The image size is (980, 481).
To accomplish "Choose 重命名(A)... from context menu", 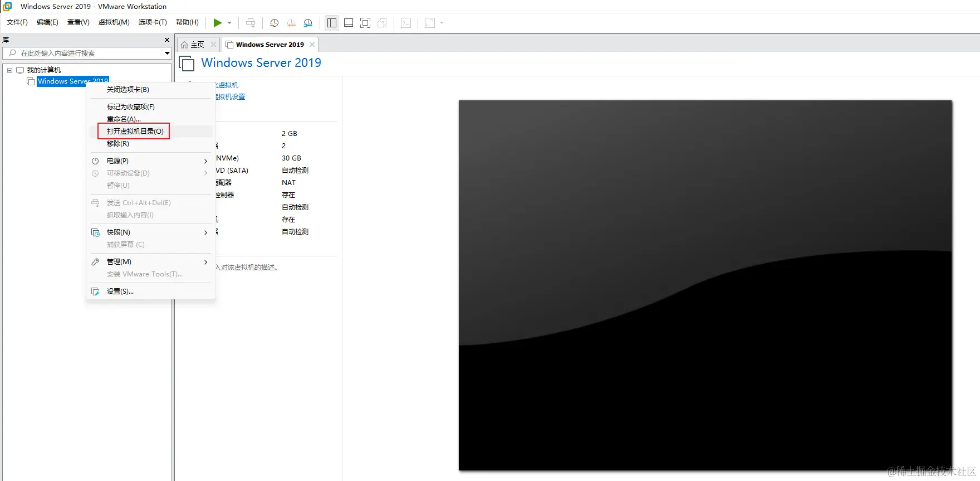I will [151, 119].
